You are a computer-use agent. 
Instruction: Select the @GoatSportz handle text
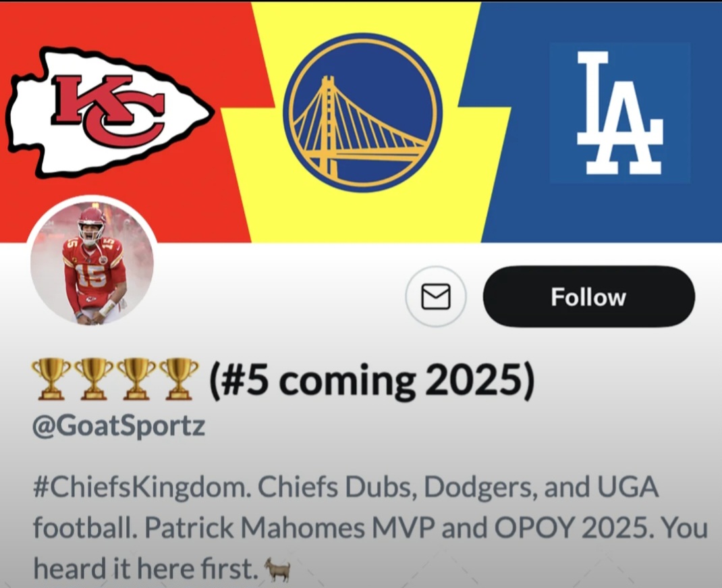119,426
